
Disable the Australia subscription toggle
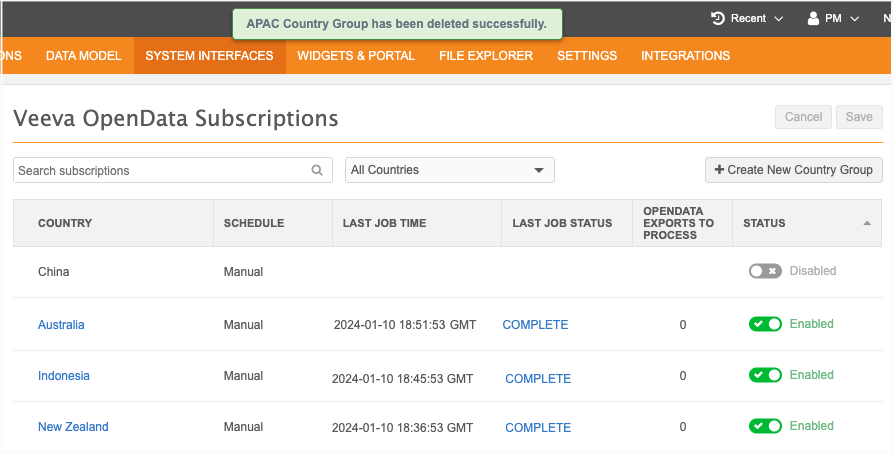click(765, 324)
